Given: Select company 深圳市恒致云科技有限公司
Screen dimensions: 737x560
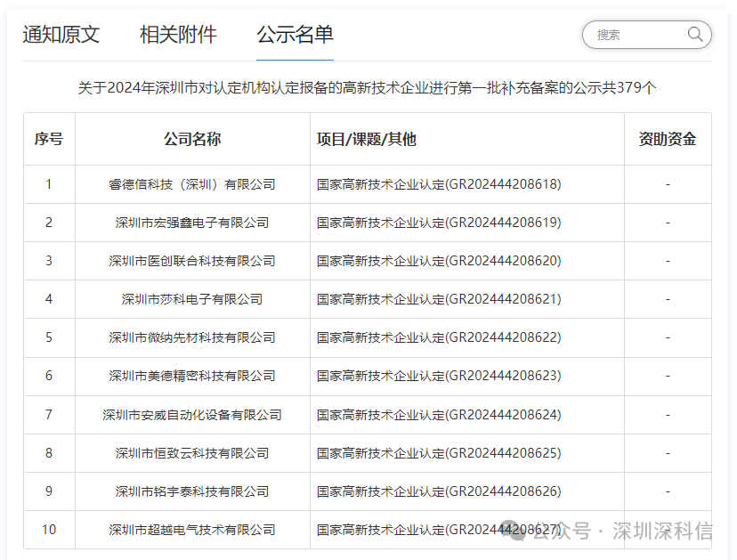Looking at the screenshot, I should (192, 453).
